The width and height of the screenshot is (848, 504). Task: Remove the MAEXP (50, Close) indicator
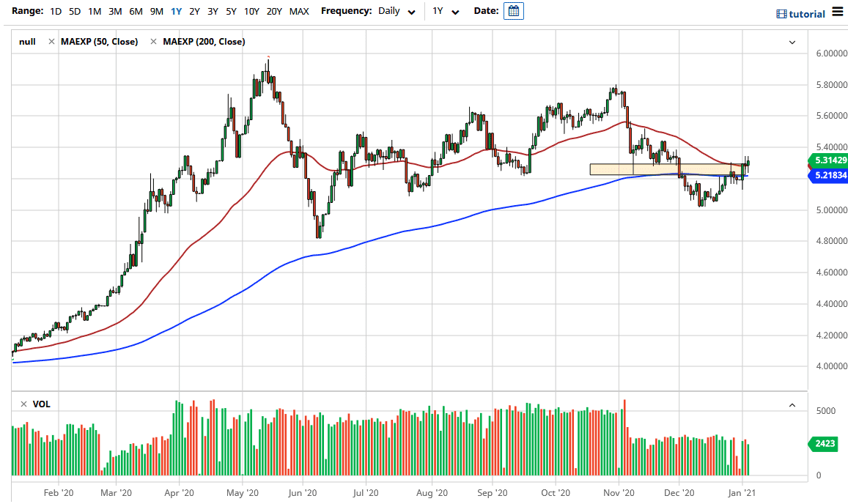[x=153, y=42]
